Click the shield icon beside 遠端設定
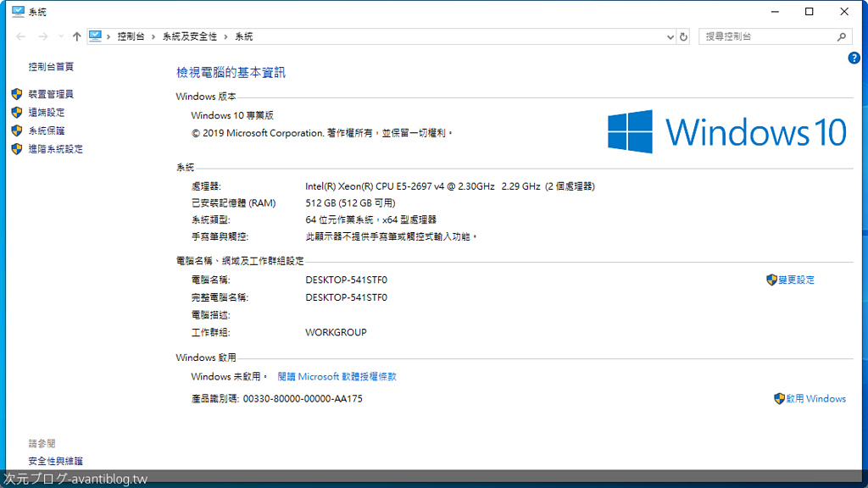 point(17,113)
